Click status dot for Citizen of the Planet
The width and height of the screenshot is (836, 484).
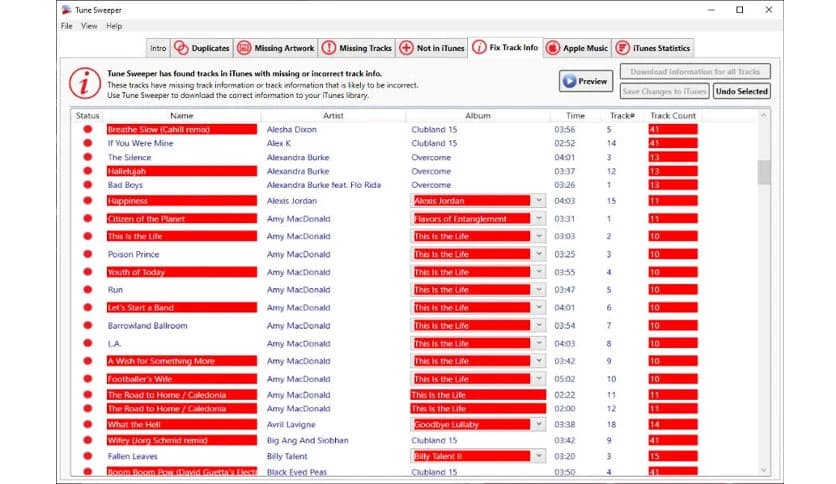click(88, 218)
